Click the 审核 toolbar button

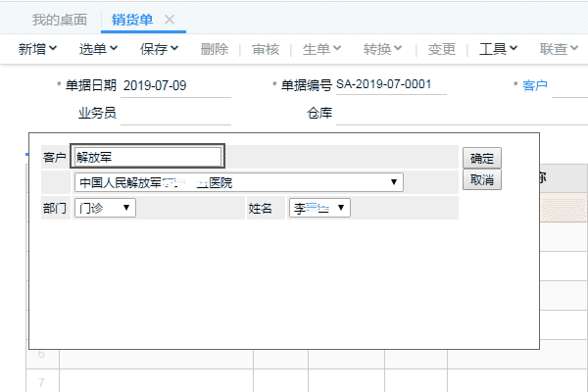[x=266, y=48]
